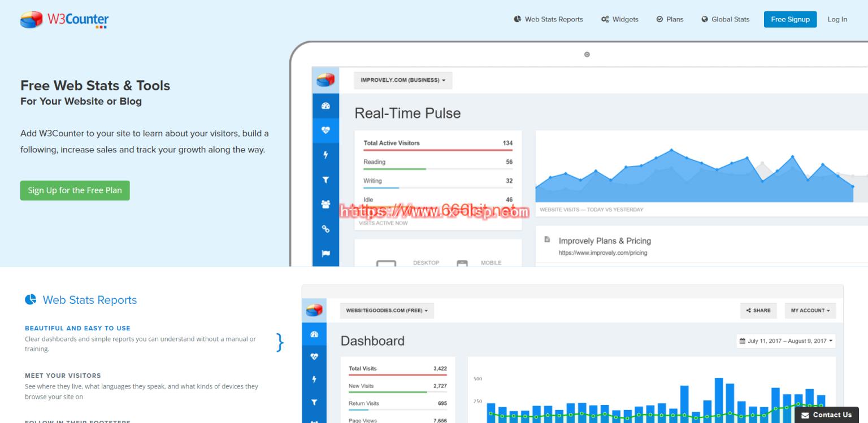Click the lightning bolt icon in the Dashboard sidebar
The height and width of the screenshot is (423, 868).
pos(314,380)
